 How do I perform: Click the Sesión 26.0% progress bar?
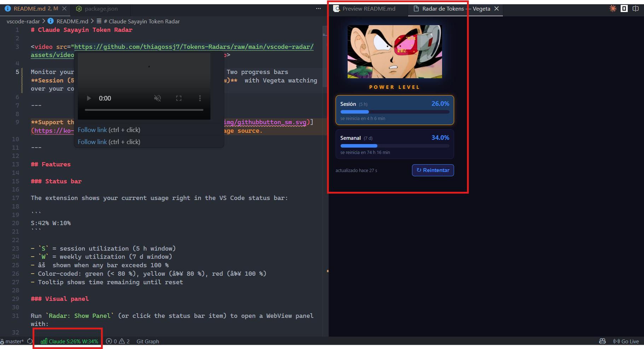click(395, 112)
